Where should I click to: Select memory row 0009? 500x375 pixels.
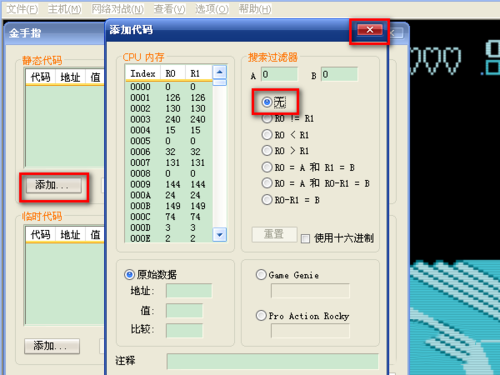(x=169, y=184)
